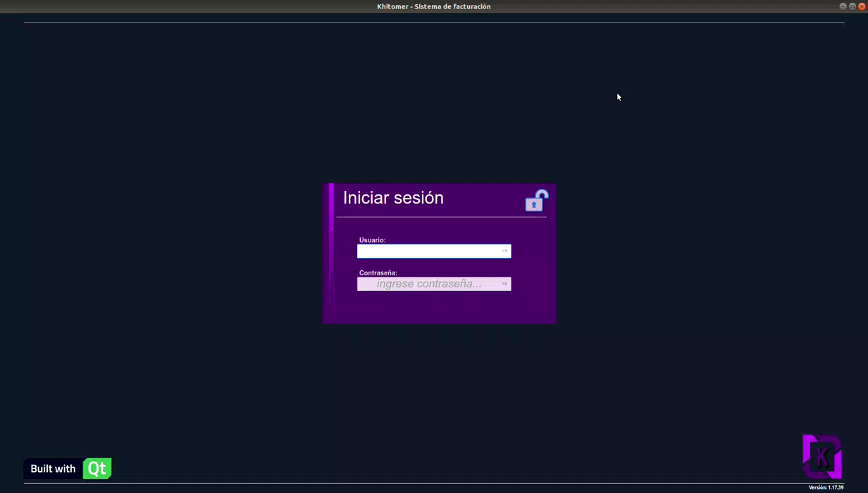This screenshot has width=868, height=493.
Task: Clear the Contraseña field with its clear icon
Action: point(504,284)
